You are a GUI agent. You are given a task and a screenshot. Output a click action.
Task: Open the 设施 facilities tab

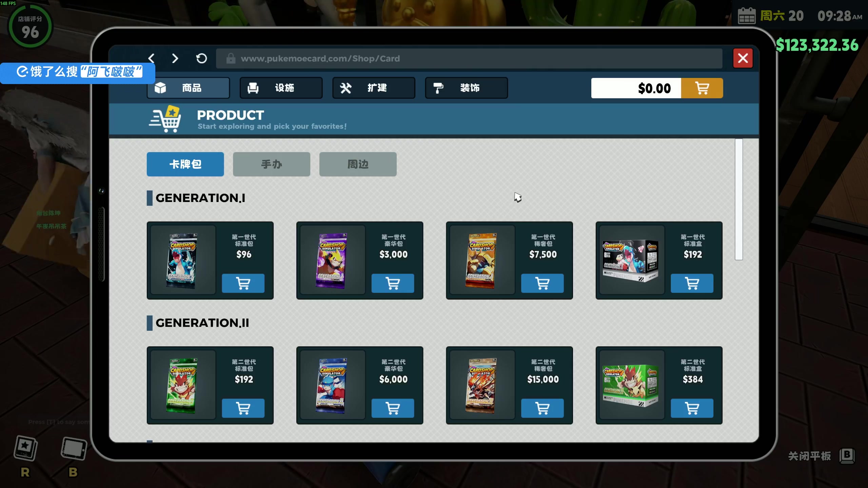(281, 88)
